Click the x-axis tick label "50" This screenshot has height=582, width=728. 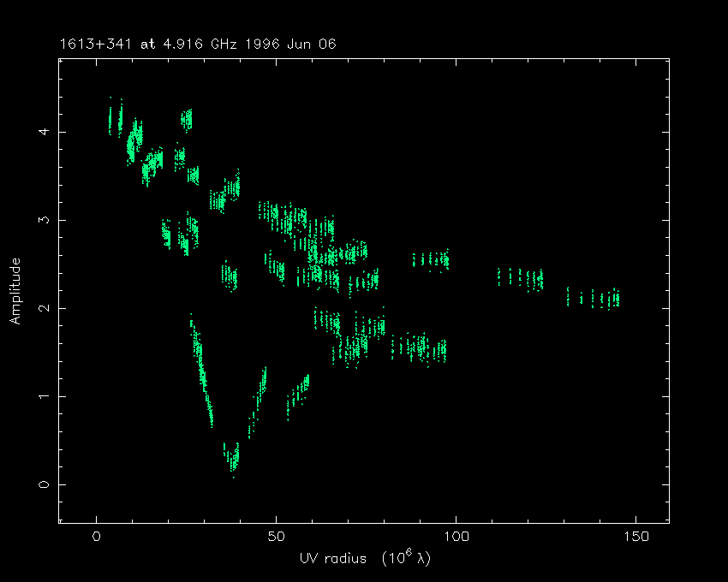pyautogui.click(x=276, y=537)
